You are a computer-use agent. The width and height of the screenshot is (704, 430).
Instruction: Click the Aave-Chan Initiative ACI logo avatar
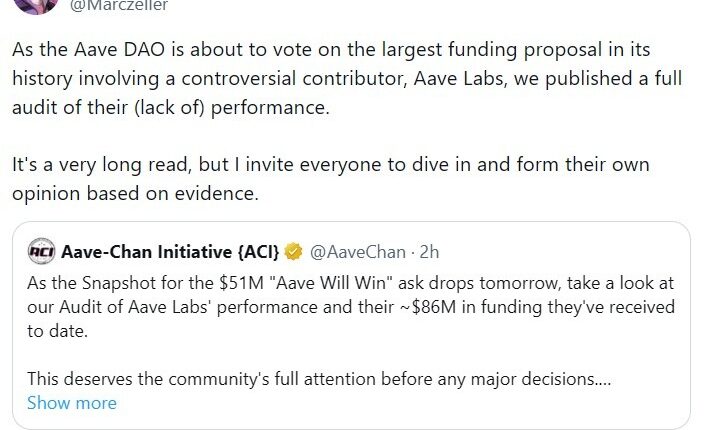click(41, 249)
